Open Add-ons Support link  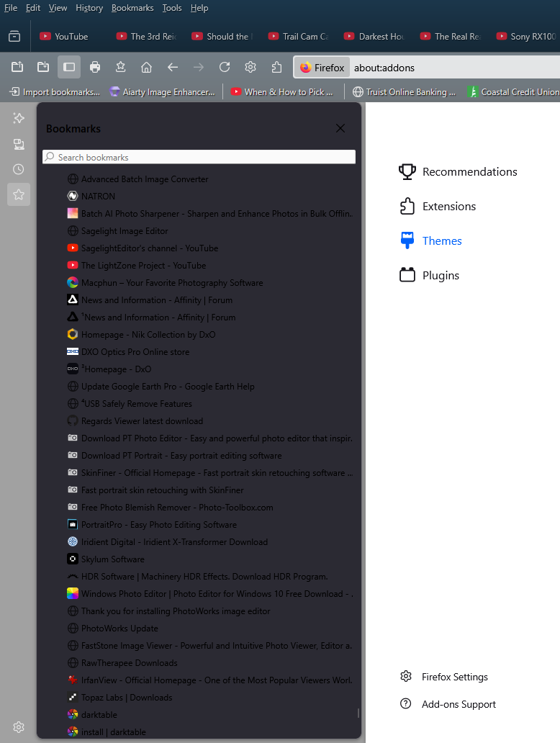pyautogui.click(x=448, y=704)
